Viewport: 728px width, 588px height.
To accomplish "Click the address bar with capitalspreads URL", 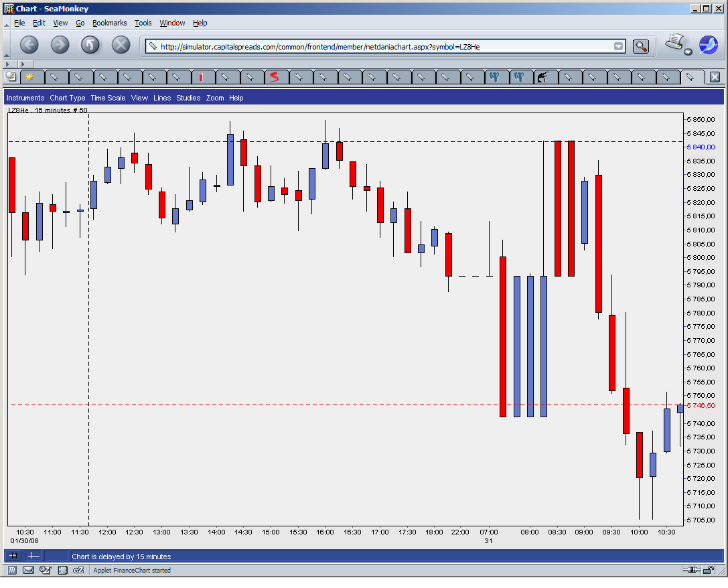I will coord(385,46).
